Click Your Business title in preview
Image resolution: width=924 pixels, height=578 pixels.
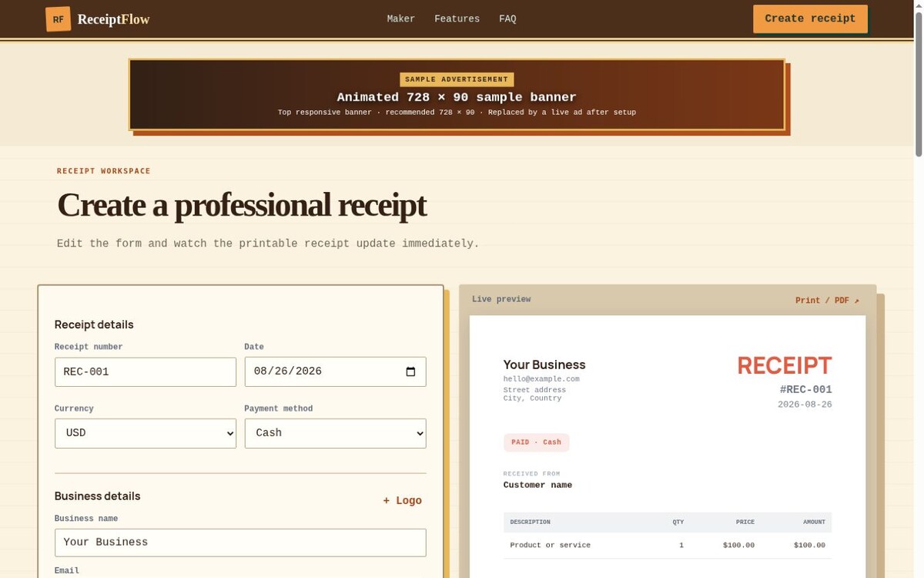(544, 365)
